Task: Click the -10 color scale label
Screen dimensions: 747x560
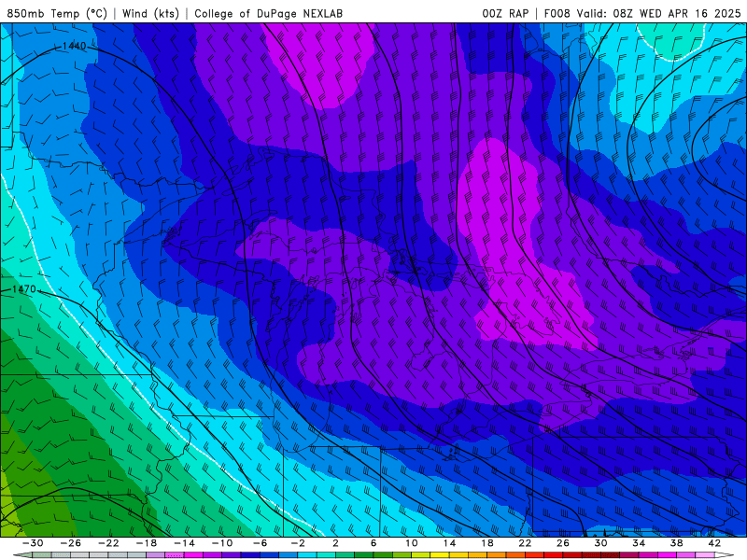Action: pyautogui.click(x=222, y=543)
